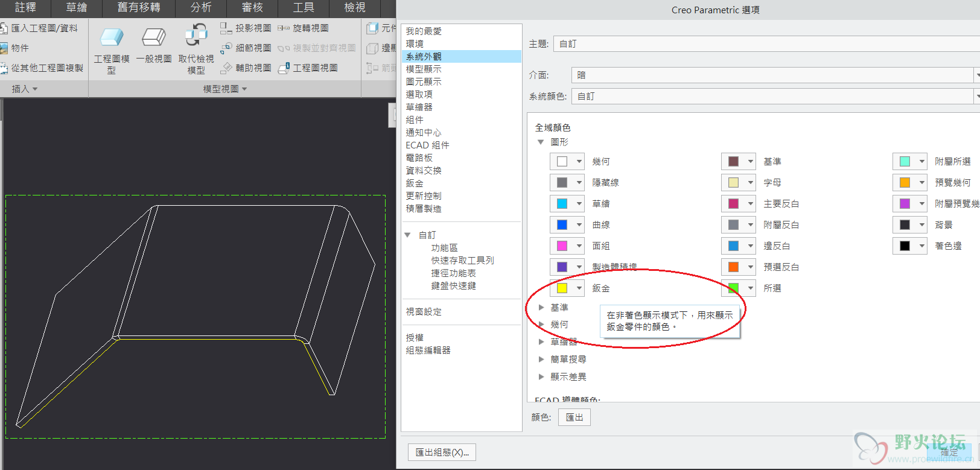This screenshot has height=470, width=980.
Task: Select 我的最愛 in options list
Action: pyautogui.click(x=461, y=31)
